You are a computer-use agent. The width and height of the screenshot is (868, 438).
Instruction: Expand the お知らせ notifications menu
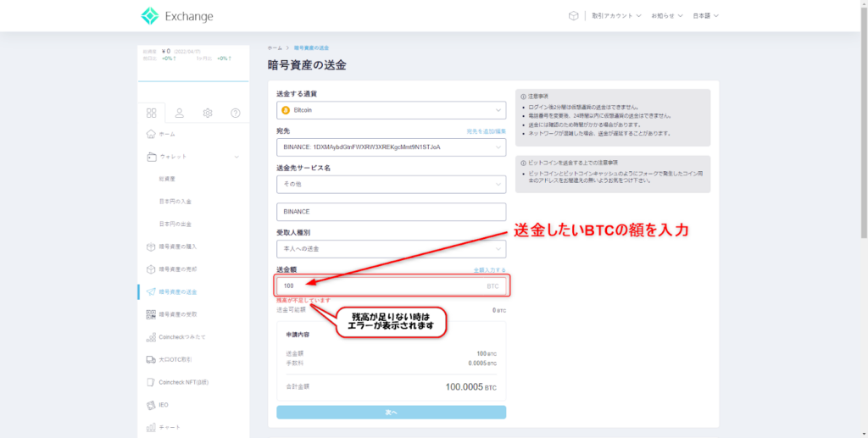pos(667,16)
